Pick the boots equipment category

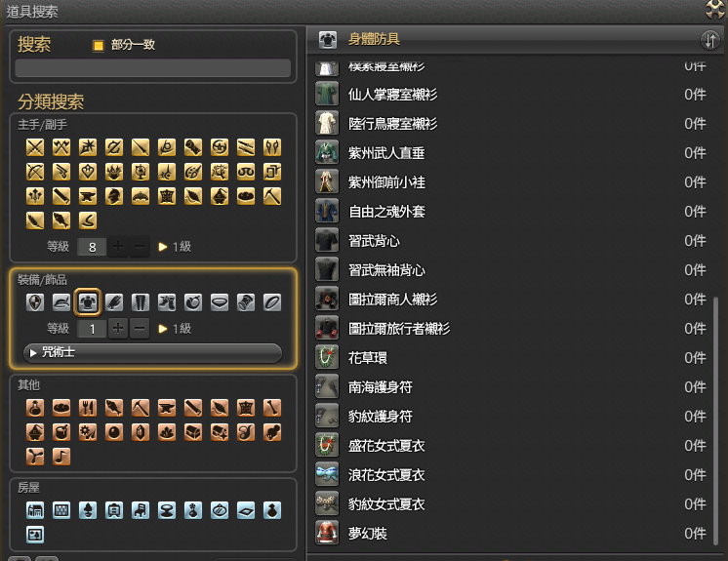point(167,302)
